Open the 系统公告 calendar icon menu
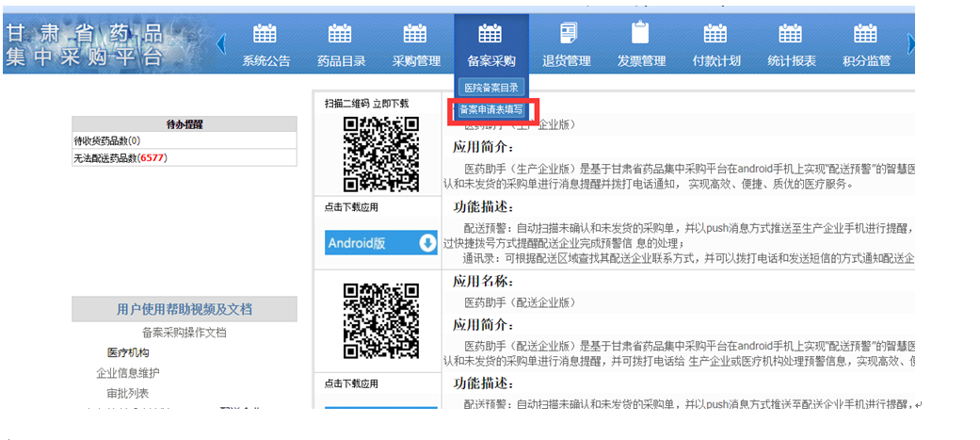 coord(266,33)
